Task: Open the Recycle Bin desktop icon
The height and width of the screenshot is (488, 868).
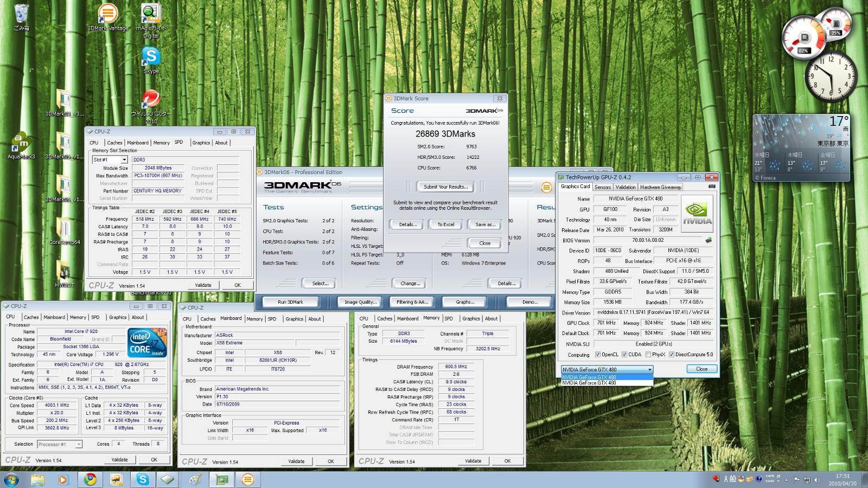Action: click(22, 17)
